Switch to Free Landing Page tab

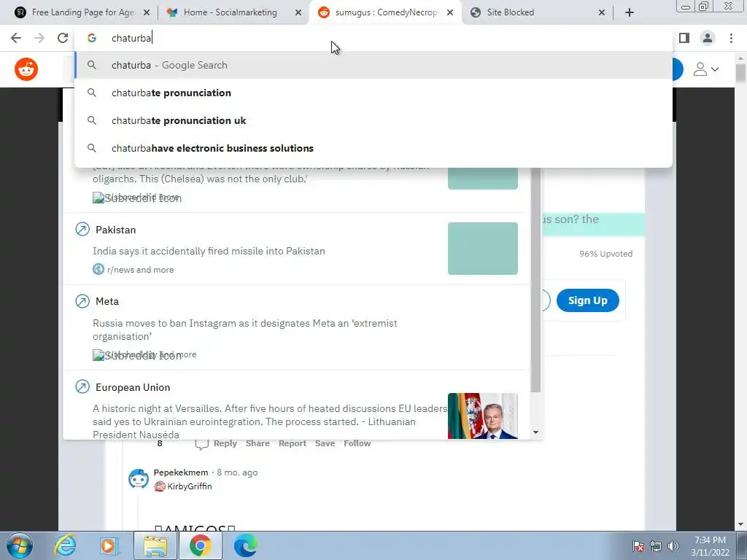(x=82, y=12)
